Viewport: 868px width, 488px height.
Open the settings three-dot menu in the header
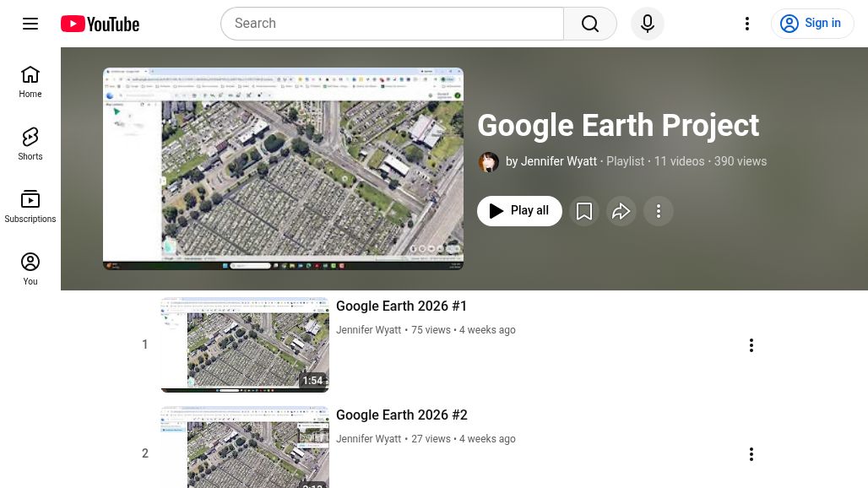click(x=747, y=24)
